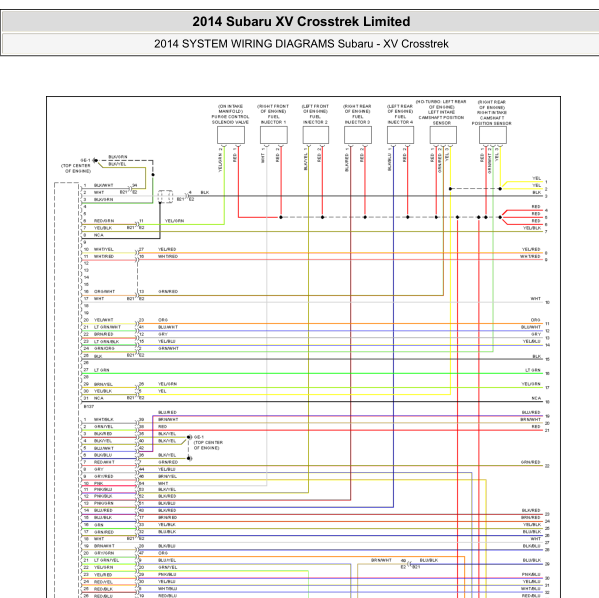
Task: Click the 'PNK/BLU' label at right-edge reference 30
Action: click(531, 574)
